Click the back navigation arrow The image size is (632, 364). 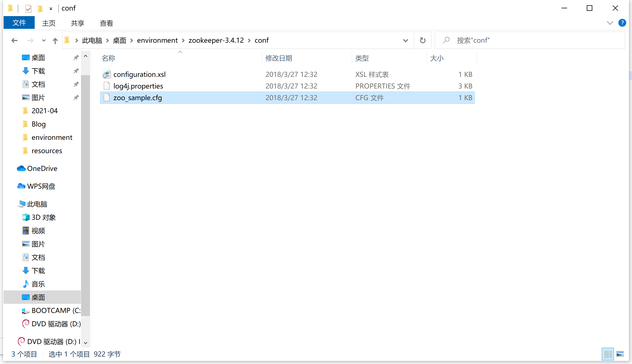(x=14, y=41)
